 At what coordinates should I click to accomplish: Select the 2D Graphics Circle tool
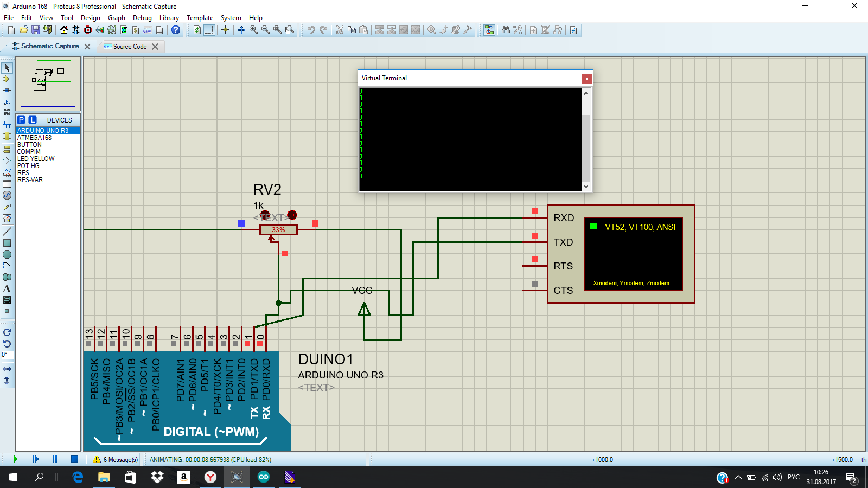(7, 254)
